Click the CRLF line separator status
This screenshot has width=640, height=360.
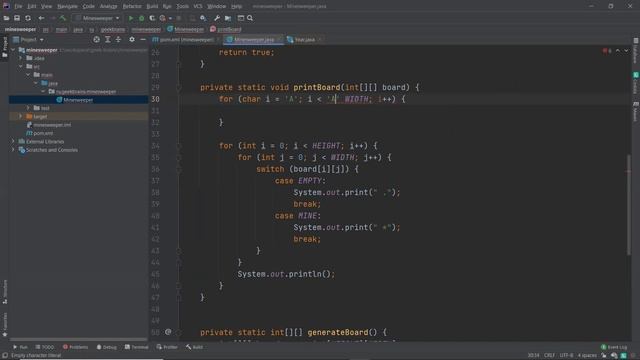tap(549, 356)
